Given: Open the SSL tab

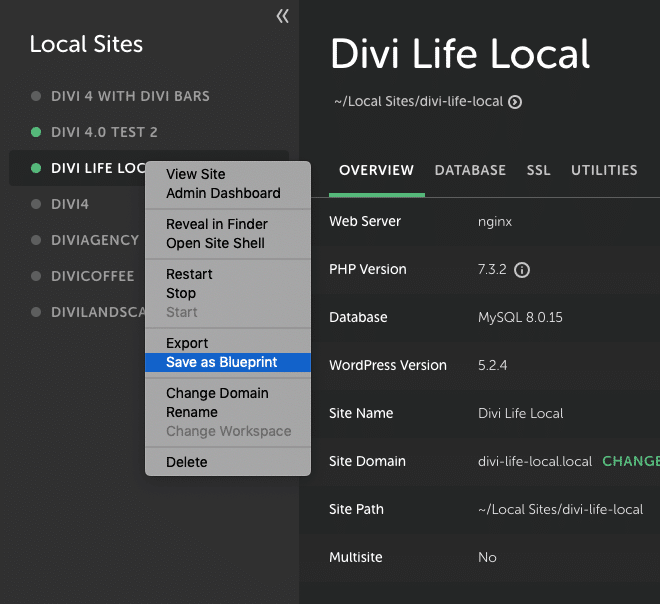Looking at the screenshot, I should coord(538,171).
